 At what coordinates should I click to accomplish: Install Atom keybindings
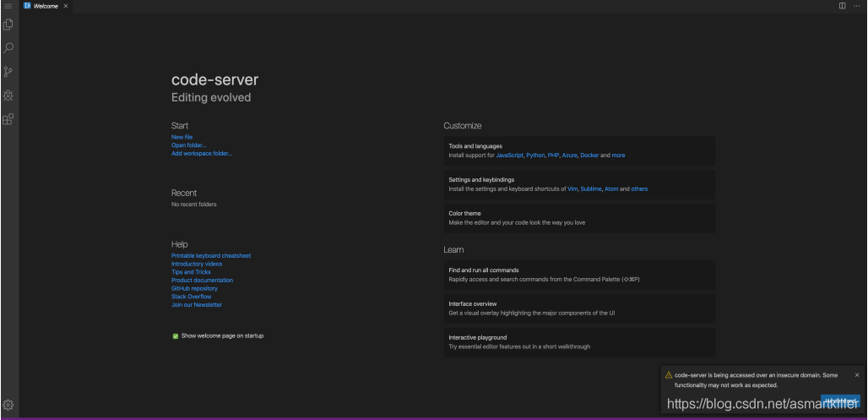[x=611, y=189]
